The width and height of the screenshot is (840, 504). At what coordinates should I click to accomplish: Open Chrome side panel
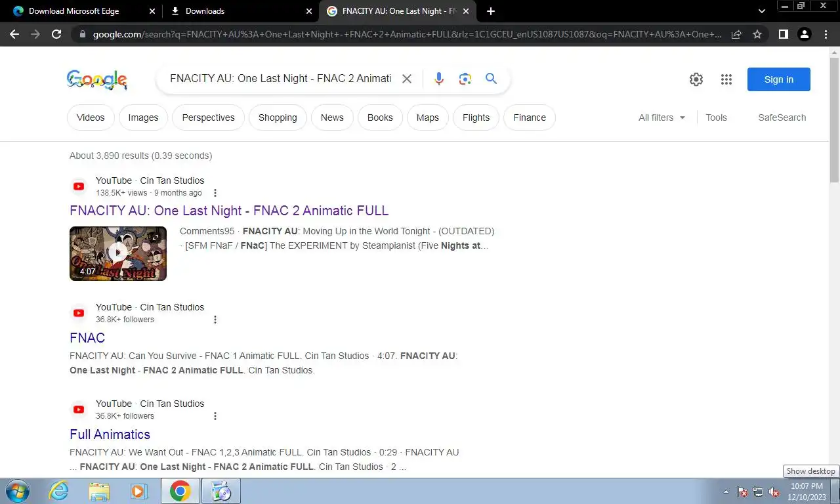point(783,34)
